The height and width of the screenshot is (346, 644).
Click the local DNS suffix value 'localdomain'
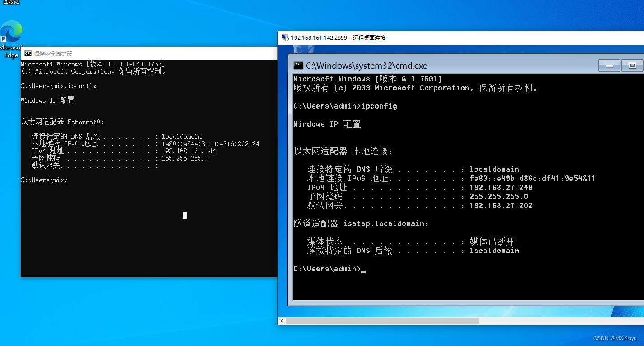point(182,137)
